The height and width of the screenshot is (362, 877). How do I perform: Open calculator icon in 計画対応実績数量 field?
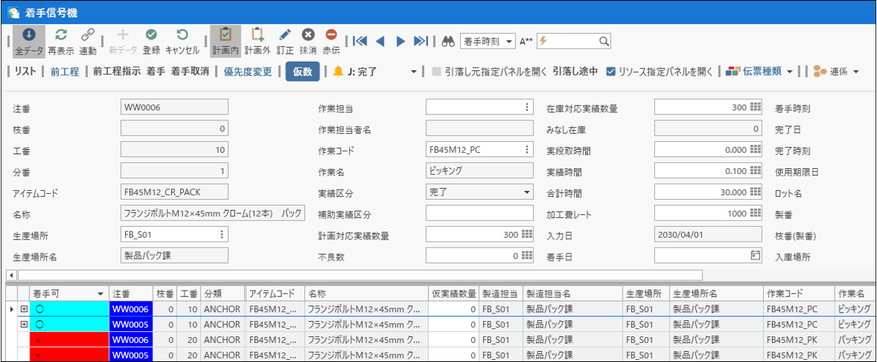526,234
